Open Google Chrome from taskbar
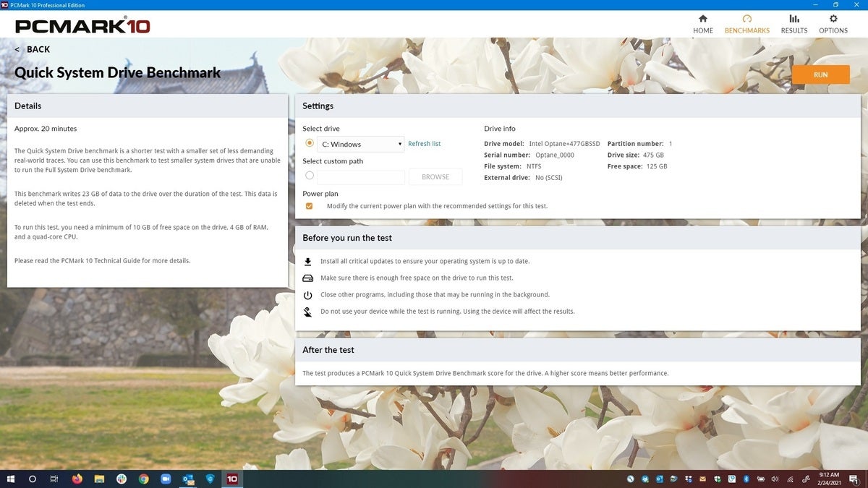 click(x=143, y=479)
